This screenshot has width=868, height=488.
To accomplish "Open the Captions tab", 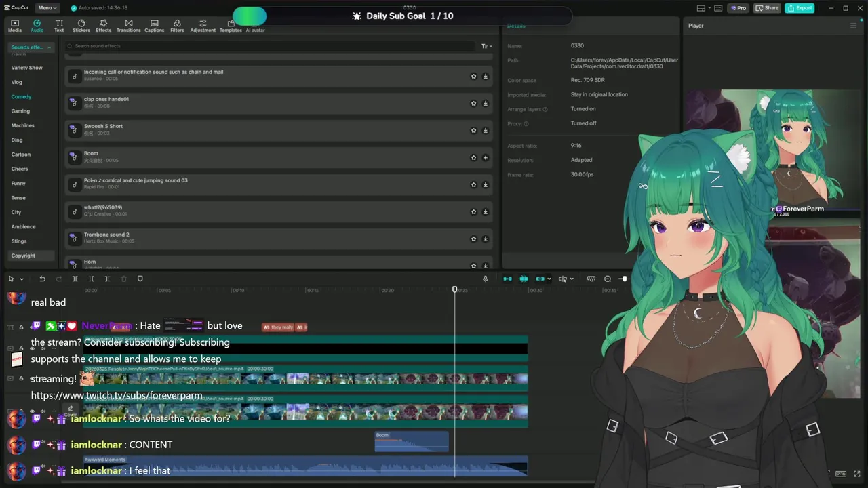I will (155, 26).
